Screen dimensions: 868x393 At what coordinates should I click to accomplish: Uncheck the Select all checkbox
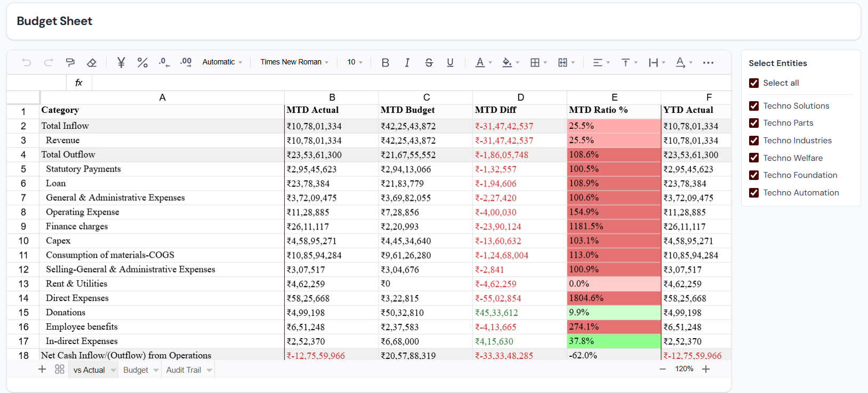(x=754, y=83)
